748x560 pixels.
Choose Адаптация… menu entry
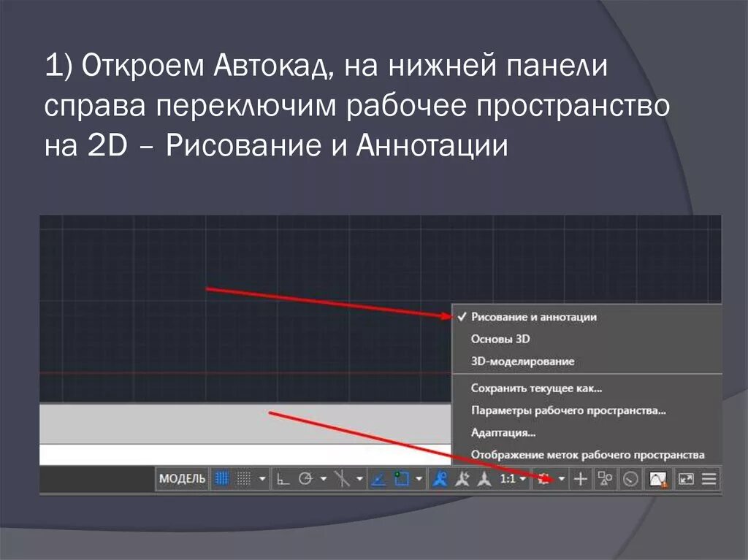tap(587, 433)
